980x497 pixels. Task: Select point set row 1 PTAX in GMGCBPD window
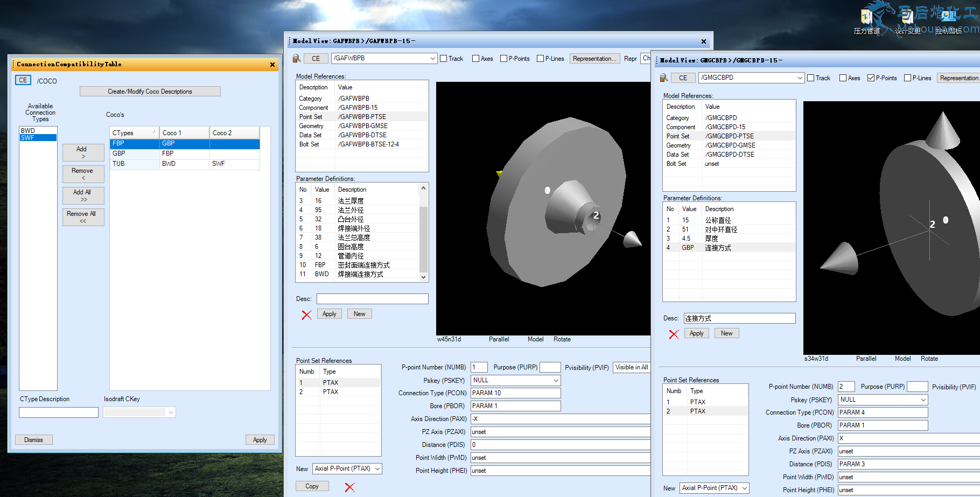point(705,402)
